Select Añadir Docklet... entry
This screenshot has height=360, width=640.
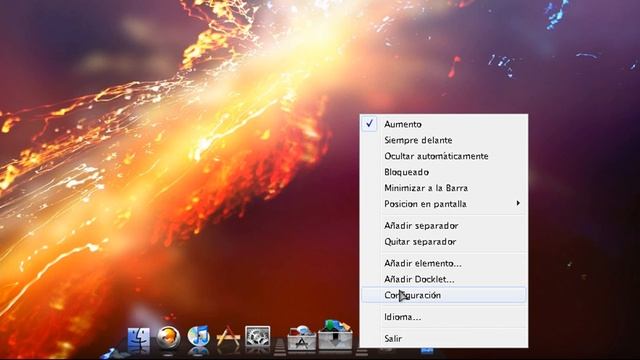point(444,279)
